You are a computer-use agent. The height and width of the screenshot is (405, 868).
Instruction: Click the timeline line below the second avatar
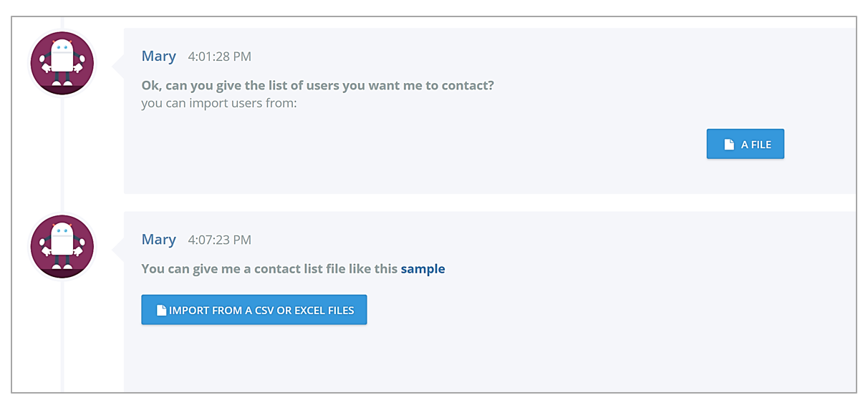[62, 336]
